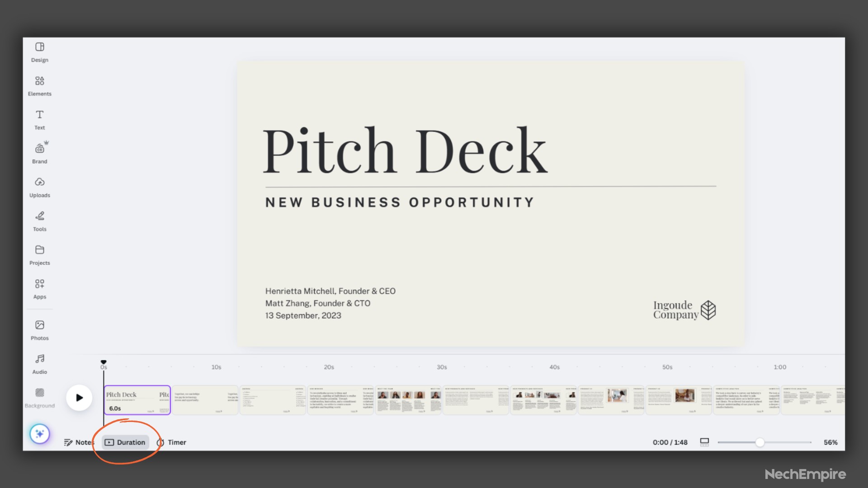Enable the Apps panel view
This screenshot has height=488, width=868.
click(39, 288)
